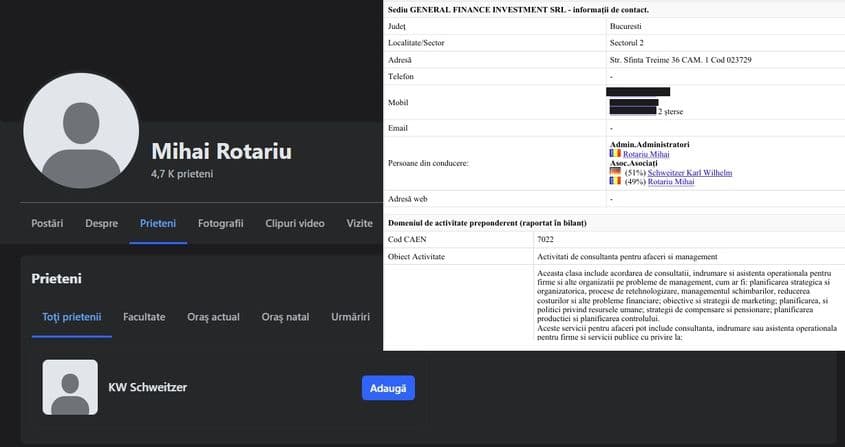
Task: Click the Sediu GENERAL FINANCE INVESTMENT SRL header
Action: point(518,10)
